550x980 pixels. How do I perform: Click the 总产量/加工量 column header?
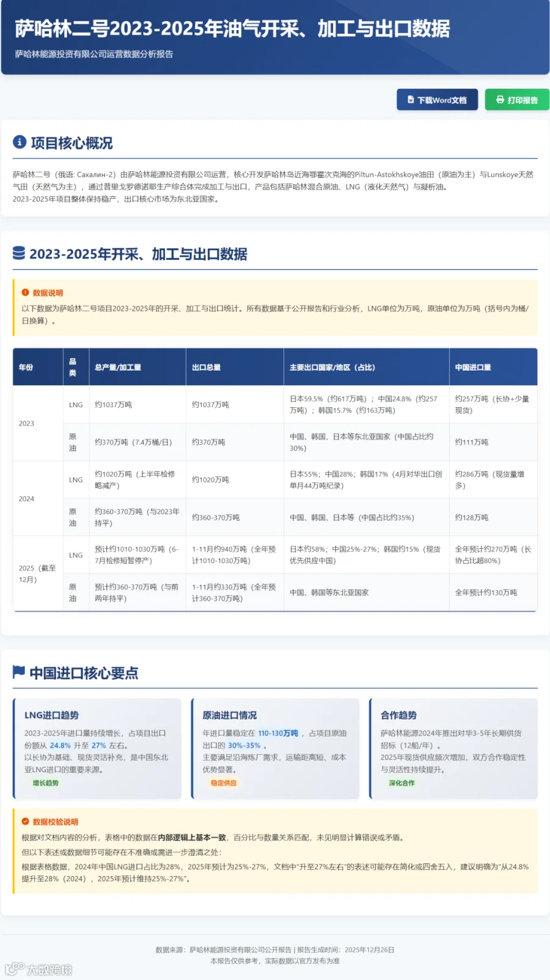tap(137, 367)
